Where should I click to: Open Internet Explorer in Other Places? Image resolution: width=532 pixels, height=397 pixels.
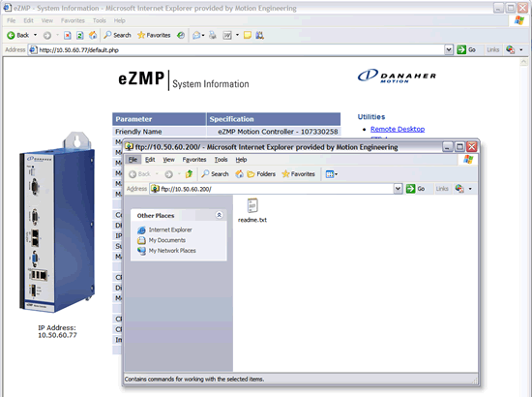pyautogui.click(x=164, y=229)
